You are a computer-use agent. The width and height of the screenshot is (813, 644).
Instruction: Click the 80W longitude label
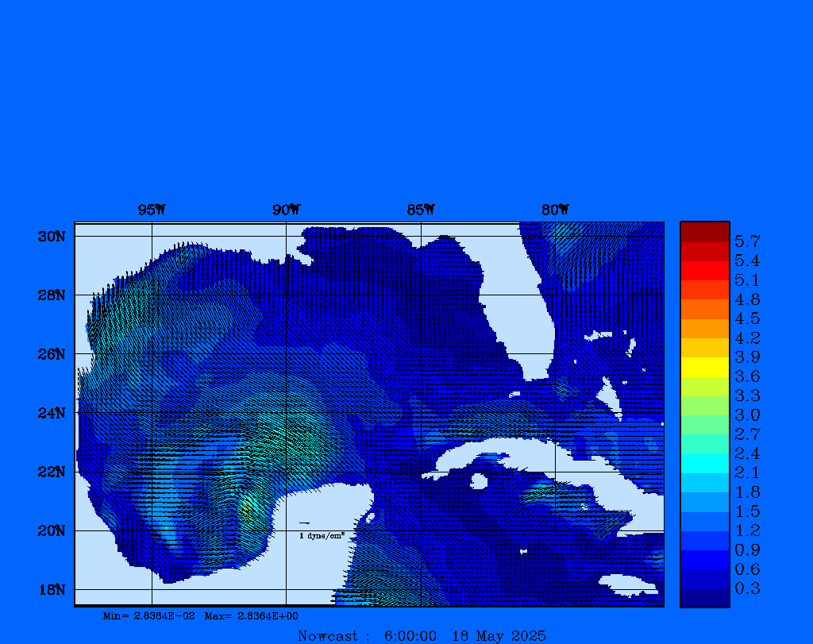point(555,210)
